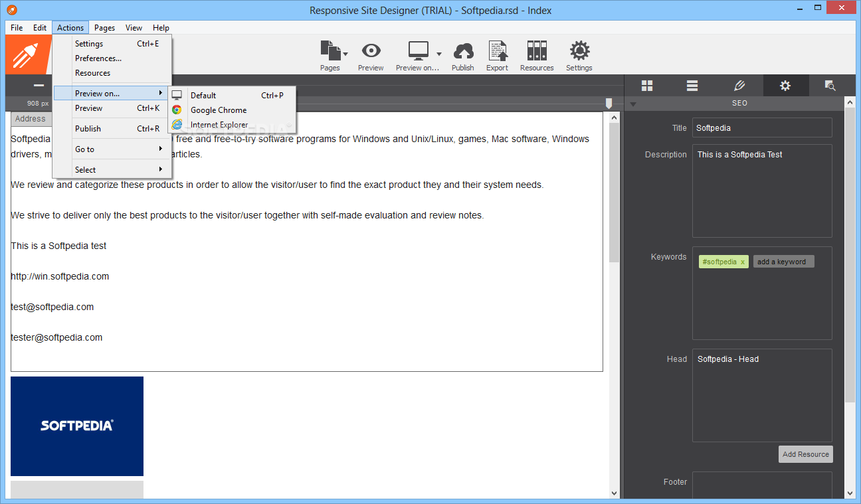The height and width of the screenshot is (504, 861).
Task: Click the Footer text area
Action: (x=762, y=485)
